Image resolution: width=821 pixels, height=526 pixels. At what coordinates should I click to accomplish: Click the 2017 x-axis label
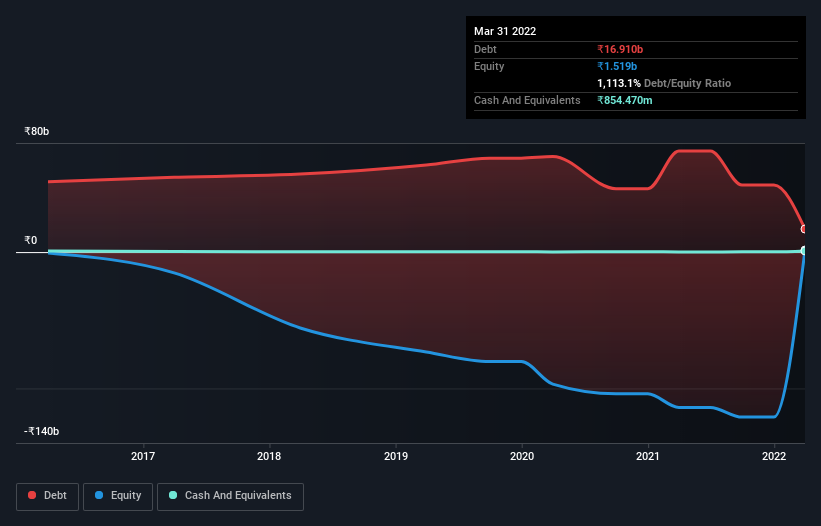pos(143,456)
